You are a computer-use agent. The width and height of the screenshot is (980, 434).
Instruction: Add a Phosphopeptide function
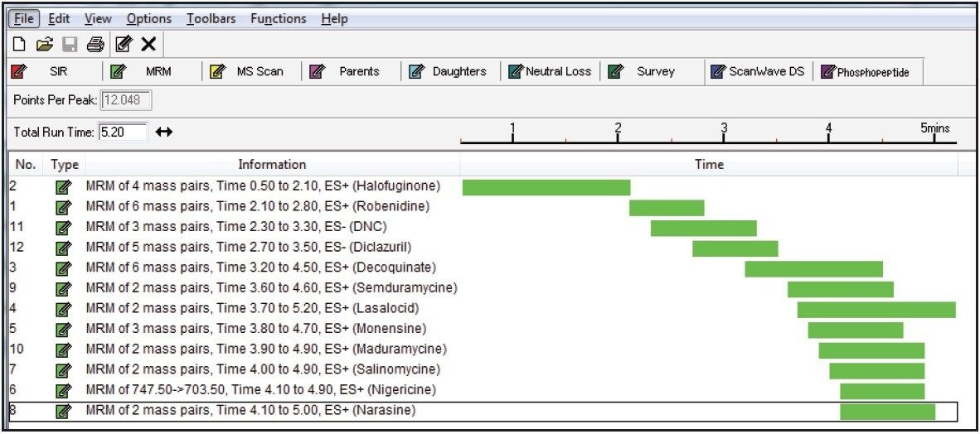tap(867, 72)
